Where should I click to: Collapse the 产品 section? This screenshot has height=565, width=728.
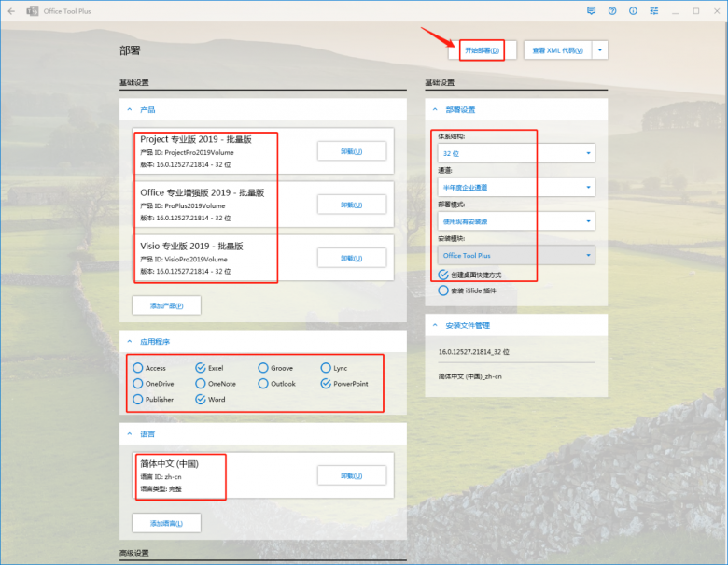coord(130,109)
